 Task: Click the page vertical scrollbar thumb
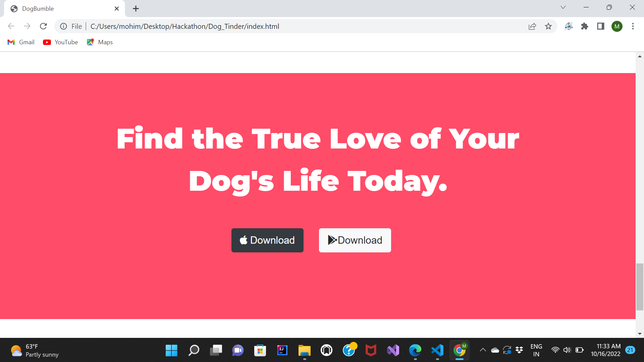point(640,287)
